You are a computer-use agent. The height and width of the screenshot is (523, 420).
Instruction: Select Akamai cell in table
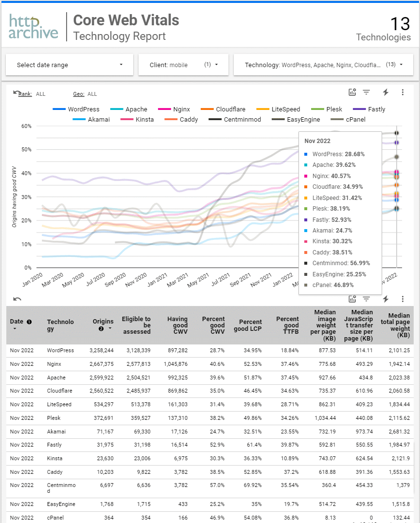click(x=56, y=431)
